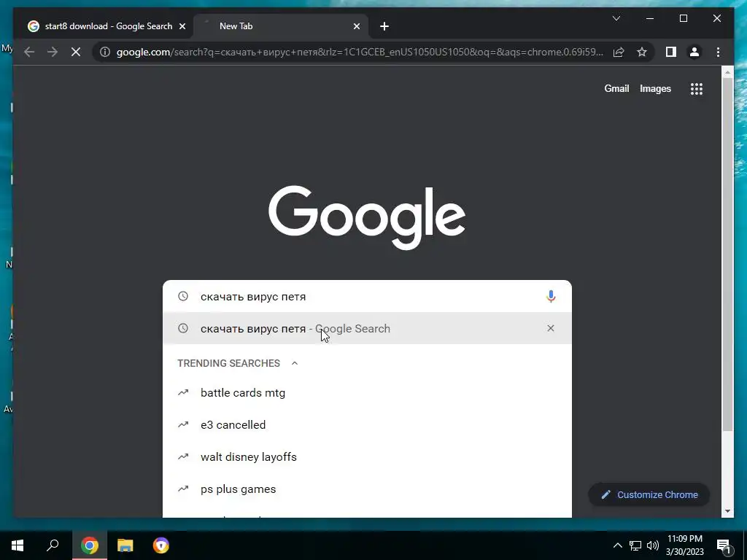Image resolution: width=747 pixels, height=560 pixels.
Task: Collapse the Trending Searches section
Action: pos(295,363)
